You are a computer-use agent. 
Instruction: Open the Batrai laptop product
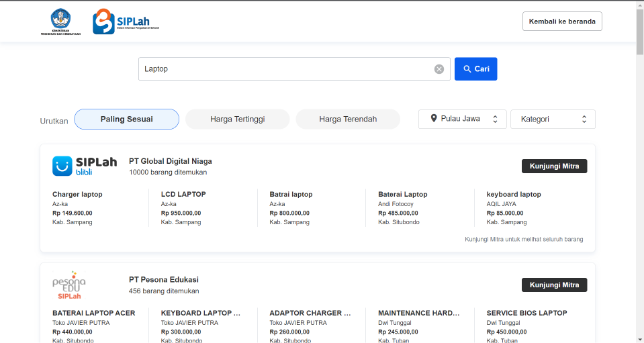291,195
